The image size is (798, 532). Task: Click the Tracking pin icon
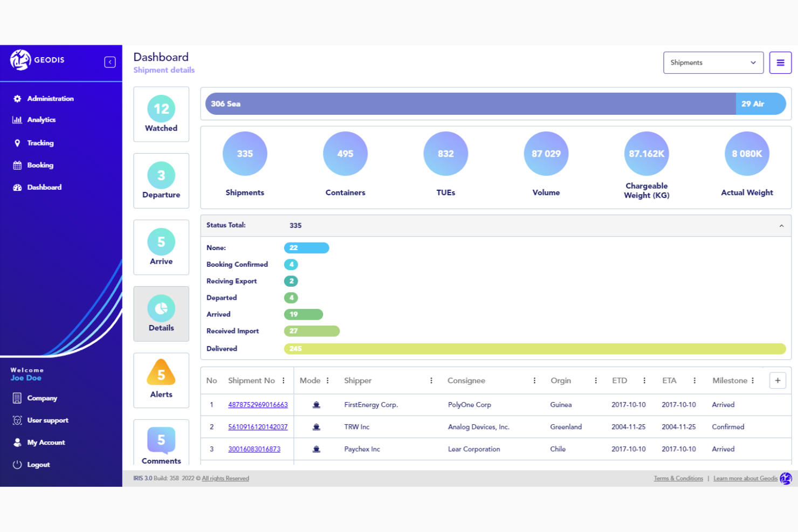point(17,143)
